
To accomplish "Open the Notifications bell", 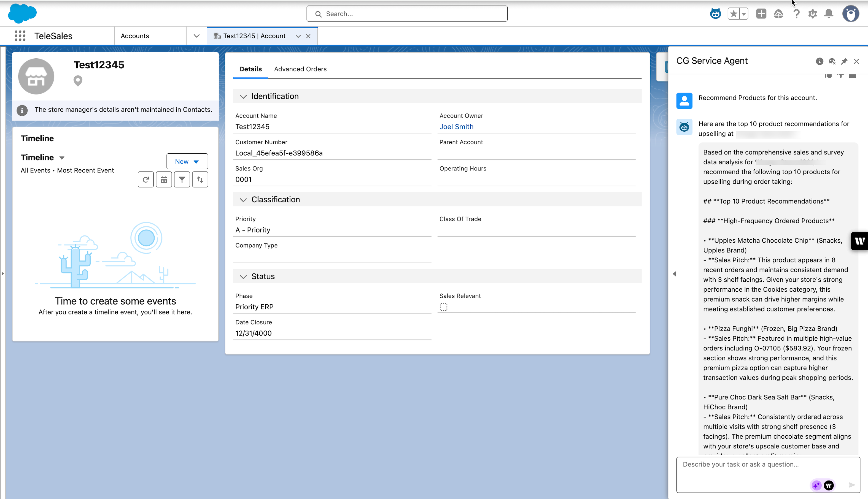I will coord(829,14).
